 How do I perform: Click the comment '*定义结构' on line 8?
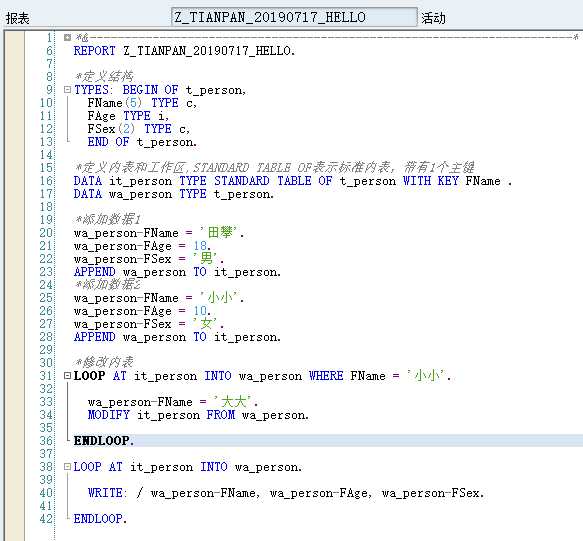[x=104, y=77]
